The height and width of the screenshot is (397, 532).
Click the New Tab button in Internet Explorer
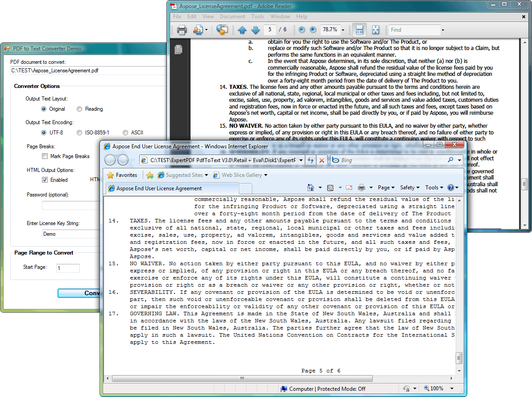tap(245, 188)
